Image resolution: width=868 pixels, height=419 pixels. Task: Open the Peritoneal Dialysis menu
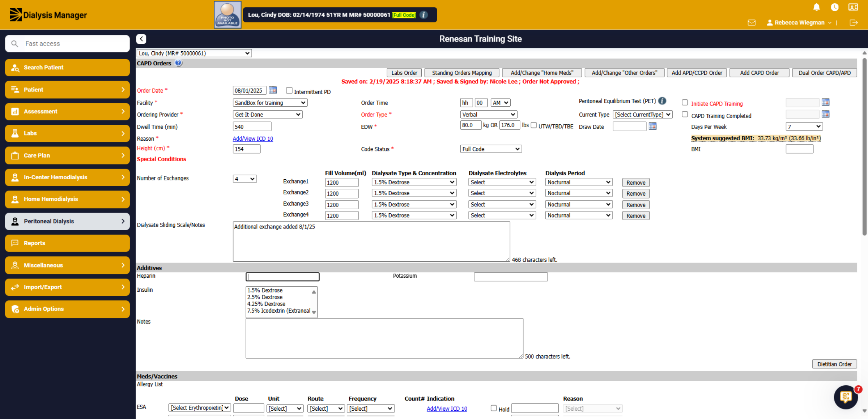pos(67,221)
